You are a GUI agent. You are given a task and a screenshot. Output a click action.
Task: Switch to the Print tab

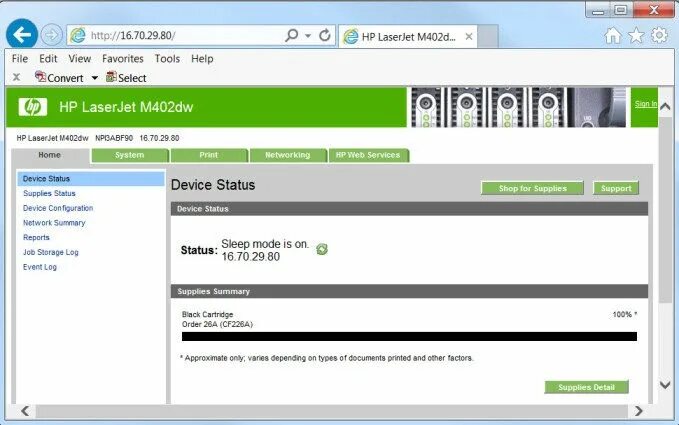tap(209, 155)
